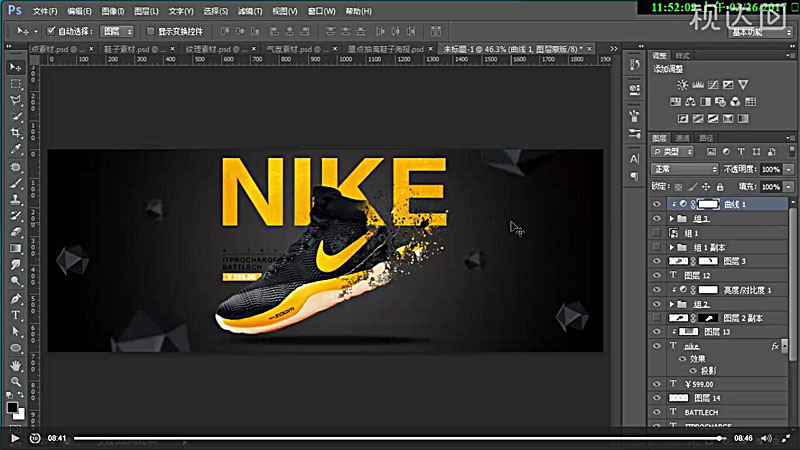800x450 pixels.
Task: Select the Pen tool
Action: pos(16,298)
